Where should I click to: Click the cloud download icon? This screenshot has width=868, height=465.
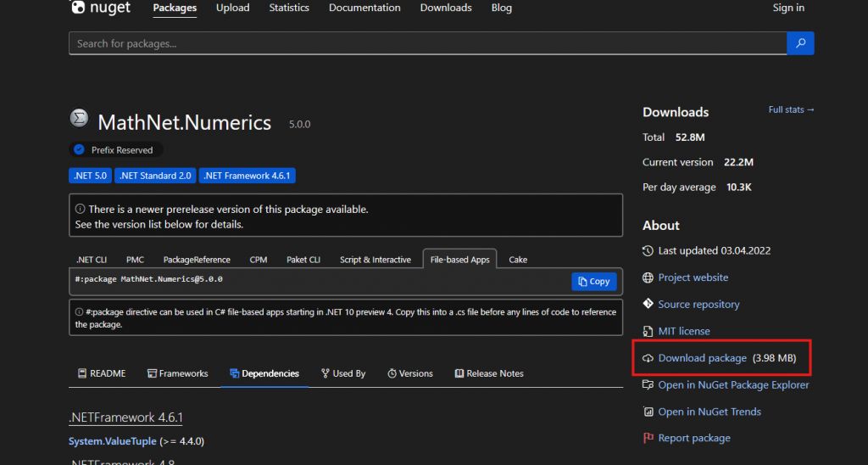tap(648, 358)
